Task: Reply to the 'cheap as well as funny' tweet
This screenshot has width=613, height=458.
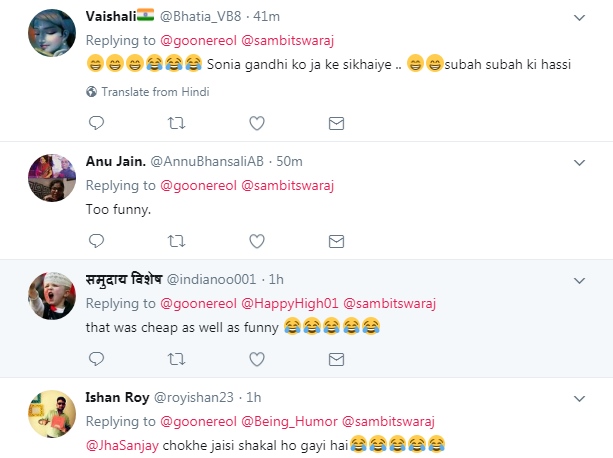Action: [97, 357]
